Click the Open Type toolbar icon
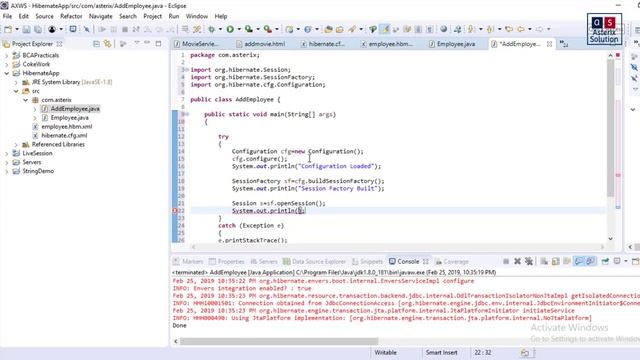Viewport: 640px width, 360px height. pos(328,29)
